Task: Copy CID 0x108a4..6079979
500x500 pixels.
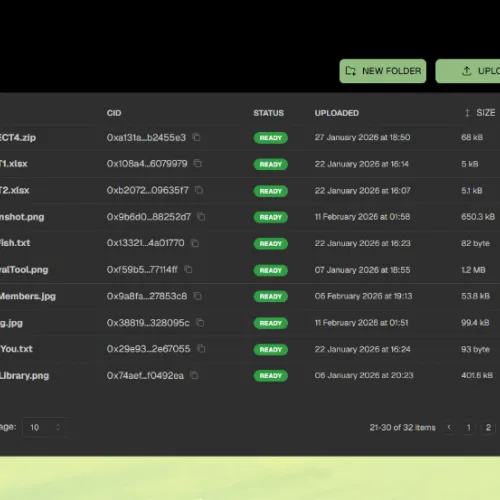Action: click(x=198, y=163)
